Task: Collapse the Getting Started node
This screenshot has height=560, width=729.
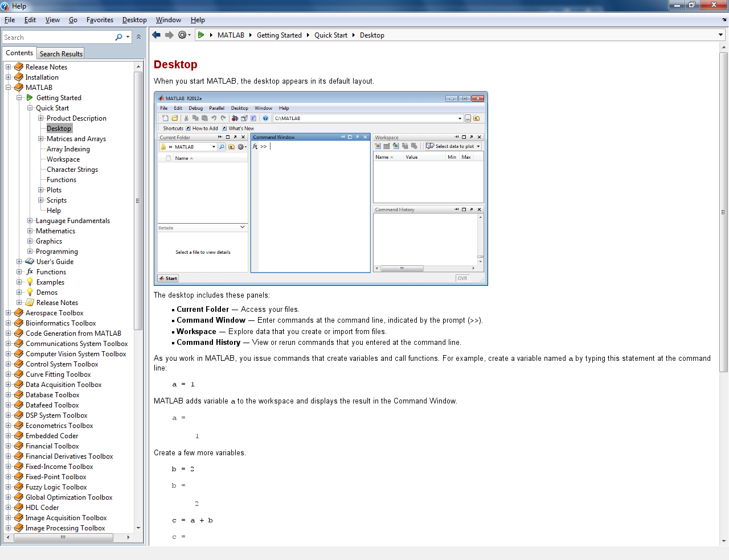Action: (x=19, y=98)
